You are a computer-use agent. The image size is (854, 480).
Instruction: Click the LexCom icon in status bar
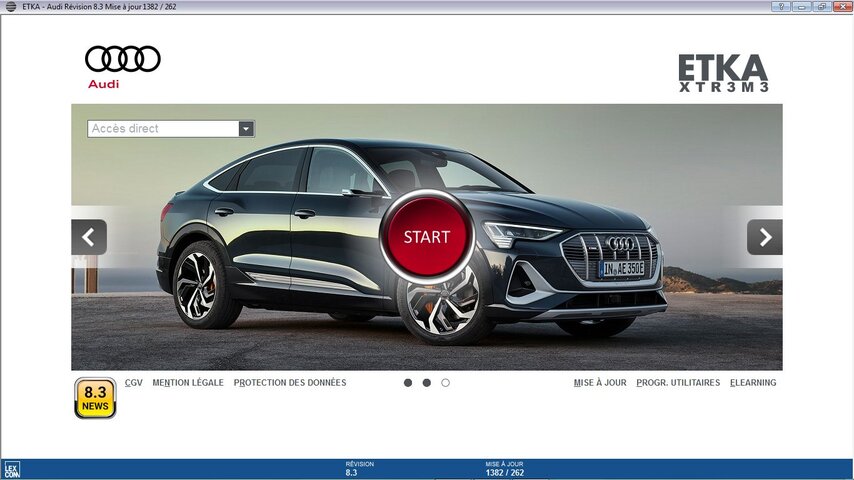(x=11, y=470)
